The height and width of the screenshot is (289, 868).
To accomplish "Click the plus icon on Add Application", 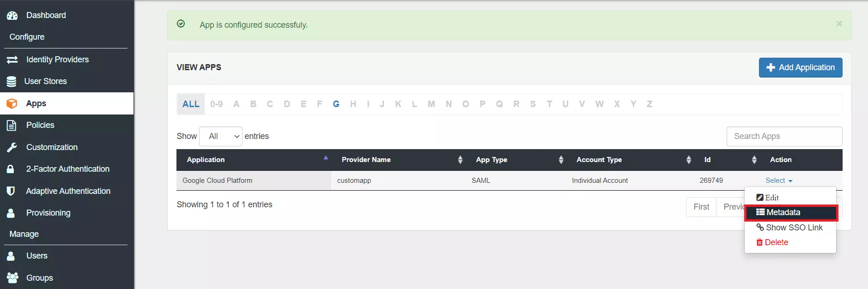I will [x=771, y=67].
